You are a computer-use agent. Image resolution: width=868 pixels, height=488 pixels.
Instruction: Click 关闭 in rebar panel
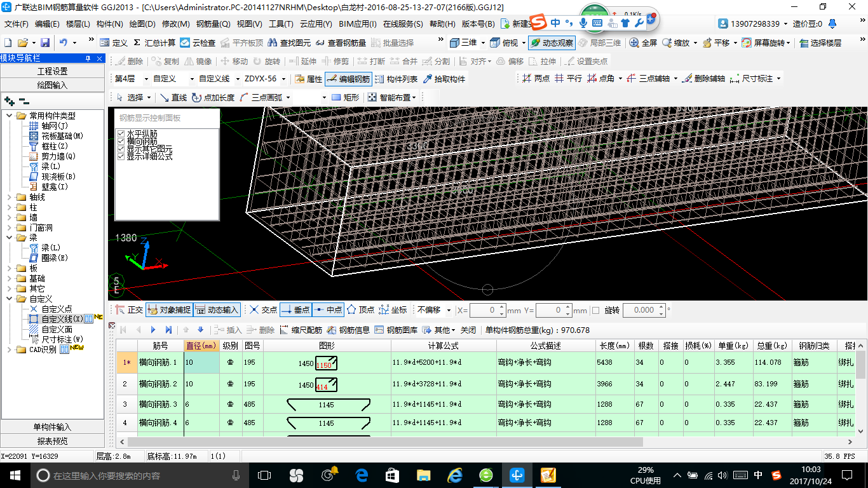point(468,330)
